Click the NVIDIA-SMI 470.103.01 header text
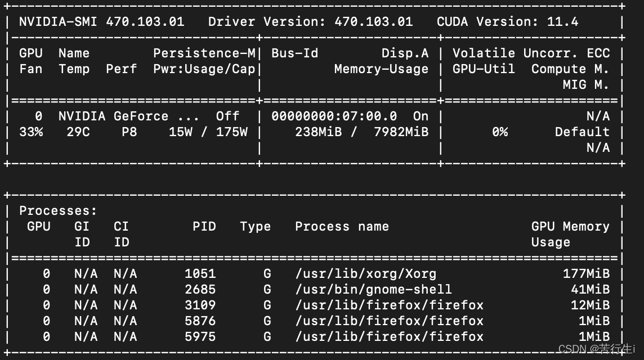 [x=101, y=21]
